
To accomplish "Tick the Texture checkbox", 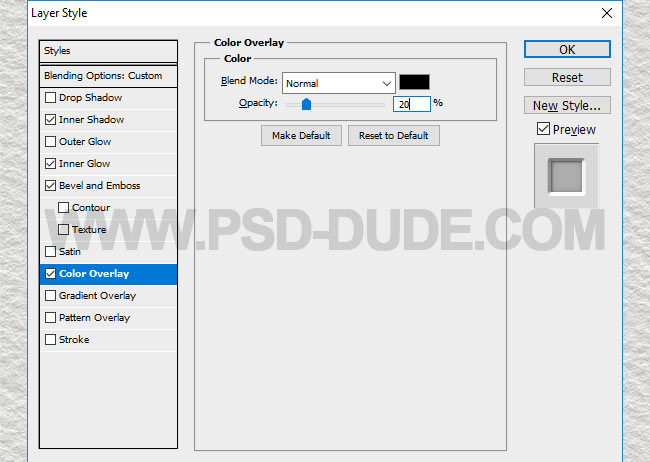I will point(63,229).
